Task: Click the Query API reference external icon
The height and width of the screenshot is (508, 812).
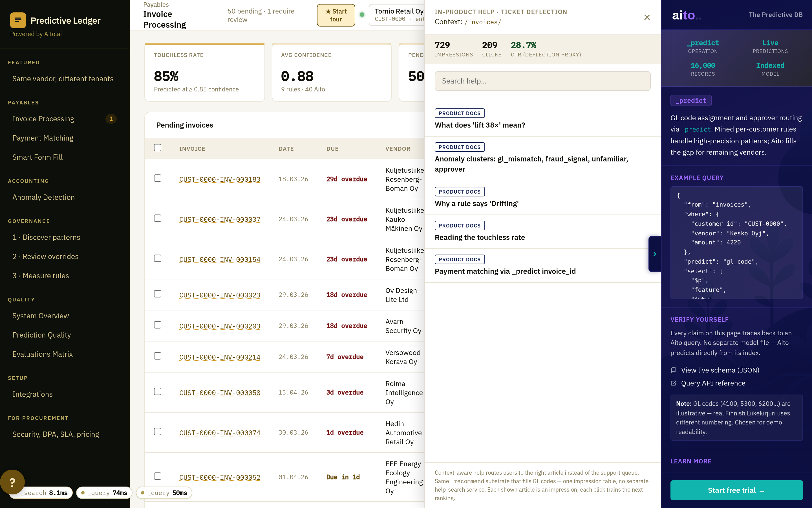Action: [673, 383]
